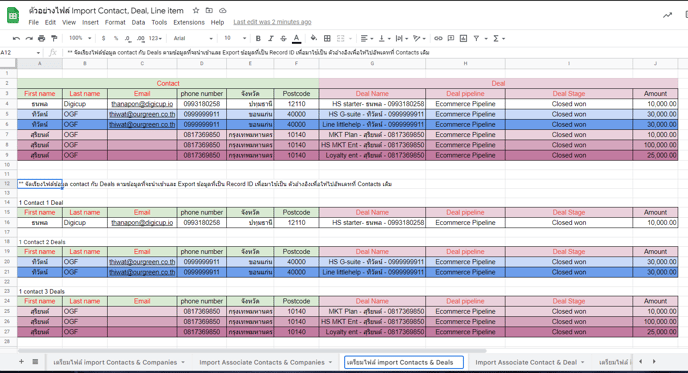Click the Name box showing A12
The width and height of the screenshot is (688, 373).
[x=20, y=53]
